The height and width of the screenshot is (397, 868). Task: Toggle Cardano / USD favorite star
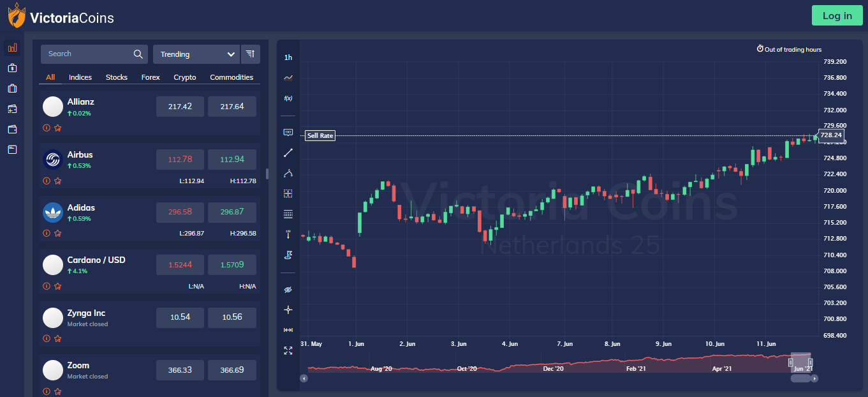[57, 286]
